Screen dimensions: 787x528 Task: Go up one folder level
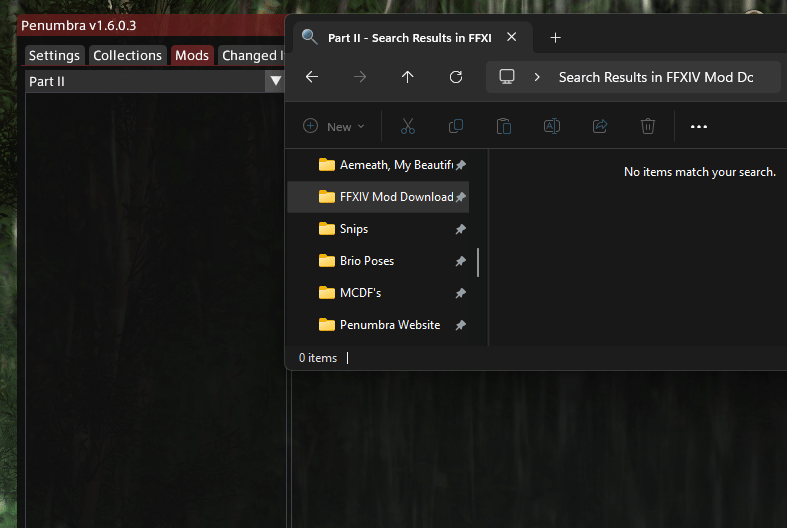(x=407, y=77)
